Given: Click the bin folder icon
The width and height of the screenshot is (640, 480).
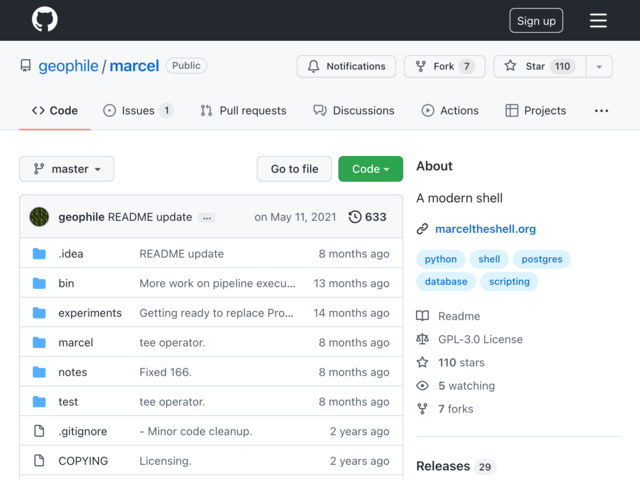Looking at the screenshot, I should pyautogui.click(x=39, y=283).
